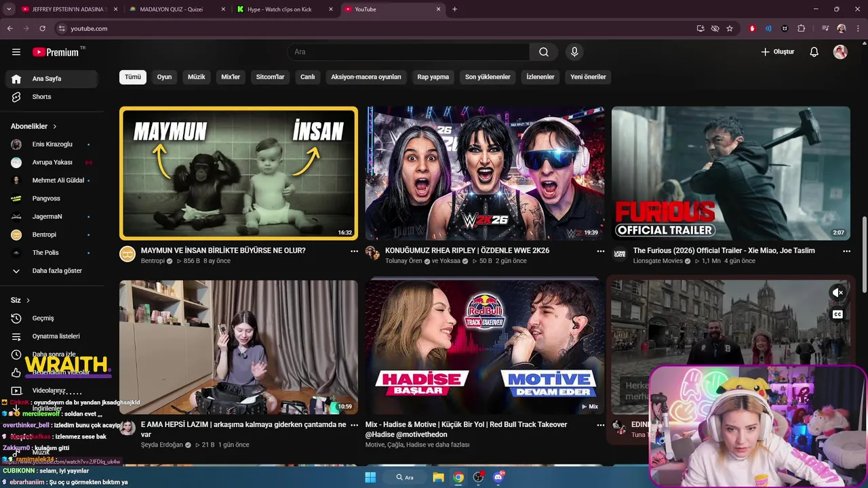Screen dimensions: 868x488
Task: Open the options menu for Hadise & Motive mix
Action: [600, 426]
